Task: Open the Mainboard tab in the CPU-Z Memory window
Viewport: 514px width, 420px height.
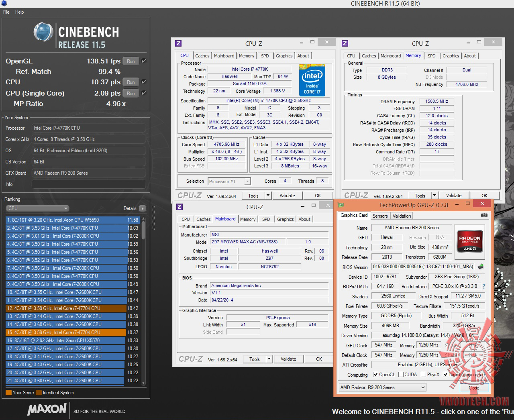Action: pyautogui.click(x=391, y=56)
